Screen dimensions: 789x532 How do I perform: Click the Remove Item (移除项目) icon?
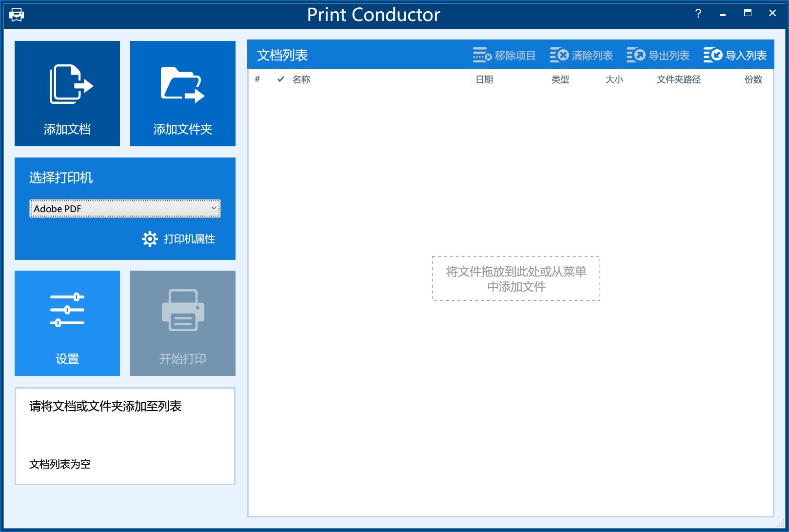pyautogui.click(x=482, y=55)
